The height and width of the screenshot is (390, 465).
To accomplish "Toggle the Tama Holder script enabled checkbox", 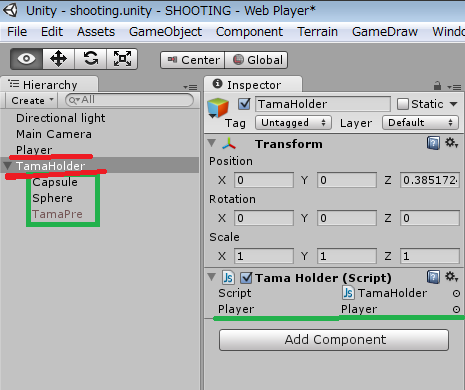I will [246, 278].
